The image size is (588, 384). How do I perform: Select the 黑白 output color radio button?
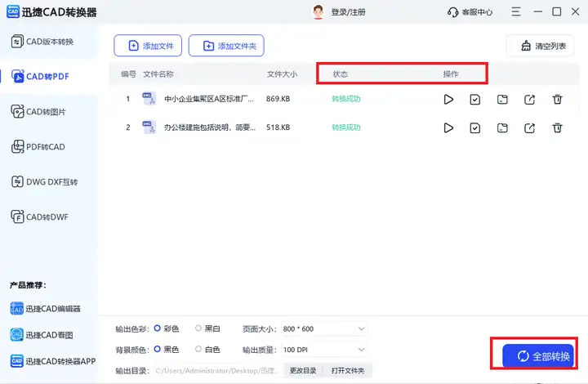tap(198, 328)
